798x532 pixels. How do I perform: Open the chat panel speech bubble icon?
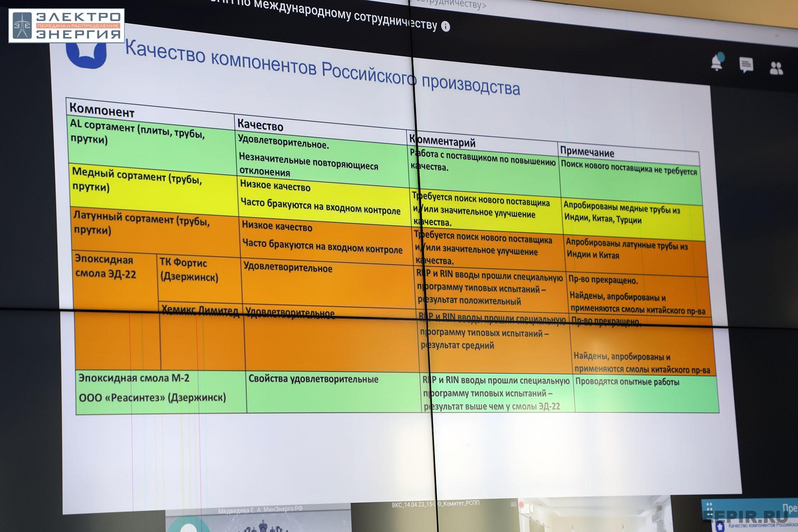point(746,65)
